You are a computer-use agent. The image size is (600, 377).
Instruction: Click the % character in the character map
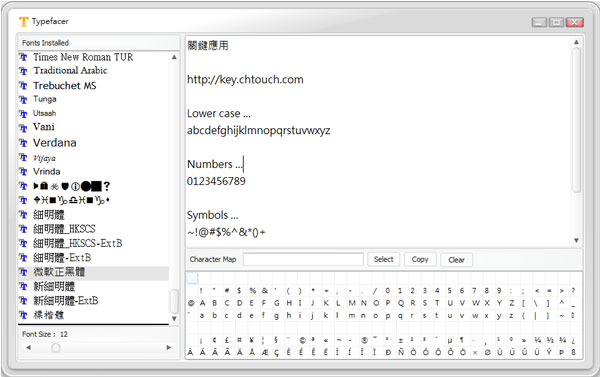coord(253,291)
